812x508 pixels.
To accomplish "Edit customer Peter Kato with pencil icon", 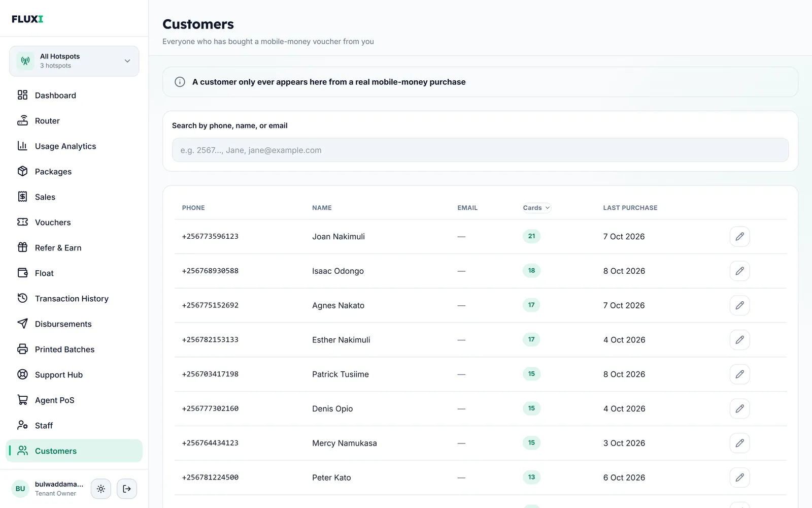I will pyautogui.click(x=739, y=478).
